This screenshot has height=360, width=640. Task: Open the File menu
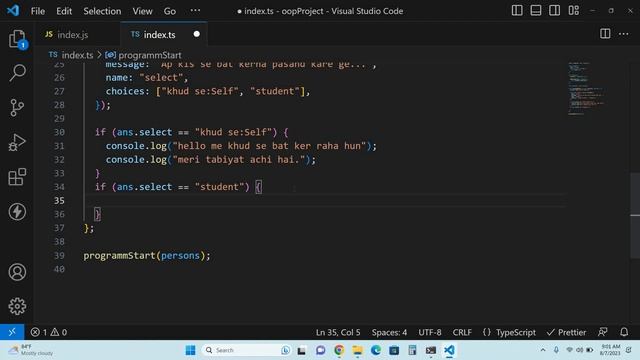38,11
